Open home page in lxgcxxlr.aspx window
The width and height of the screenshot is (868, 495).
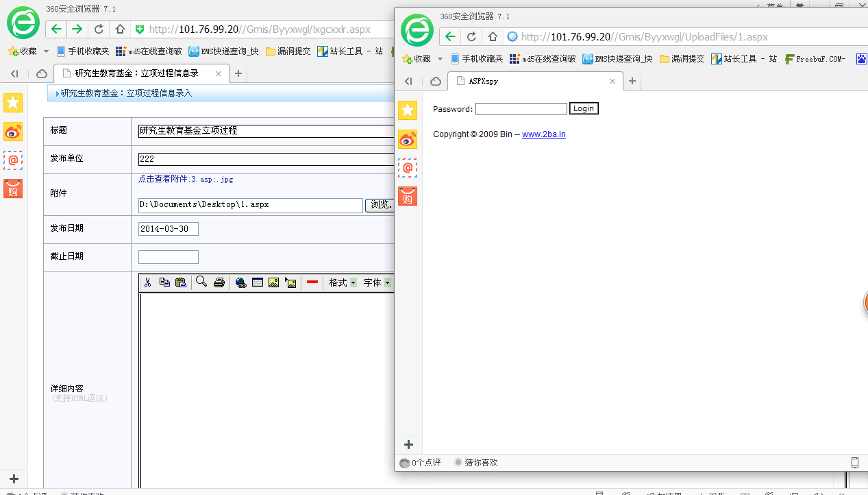[120, 29]
